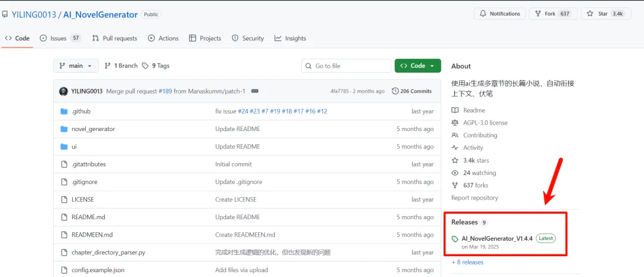Open the AI_NovelGenerator repository link

(x=101, y=15)
